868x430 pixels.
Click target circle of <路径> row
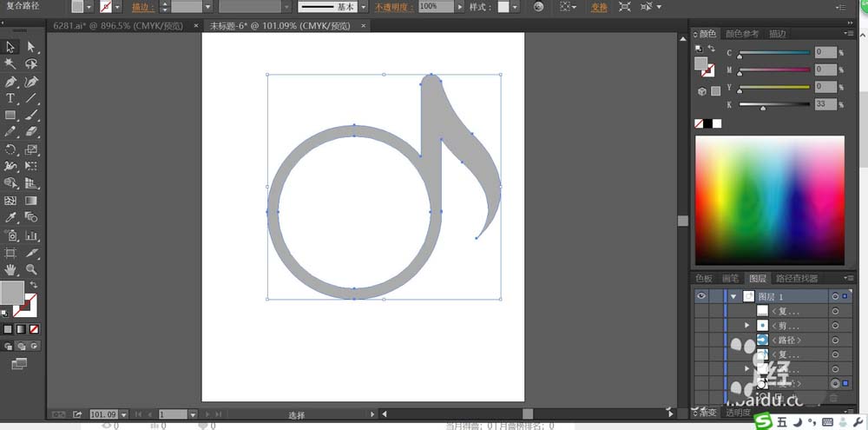(x=835, y=340)
